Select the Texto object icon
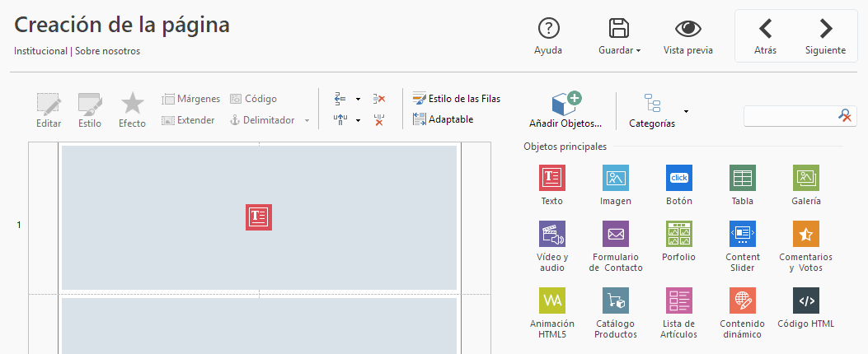 (x=551, y=178)
